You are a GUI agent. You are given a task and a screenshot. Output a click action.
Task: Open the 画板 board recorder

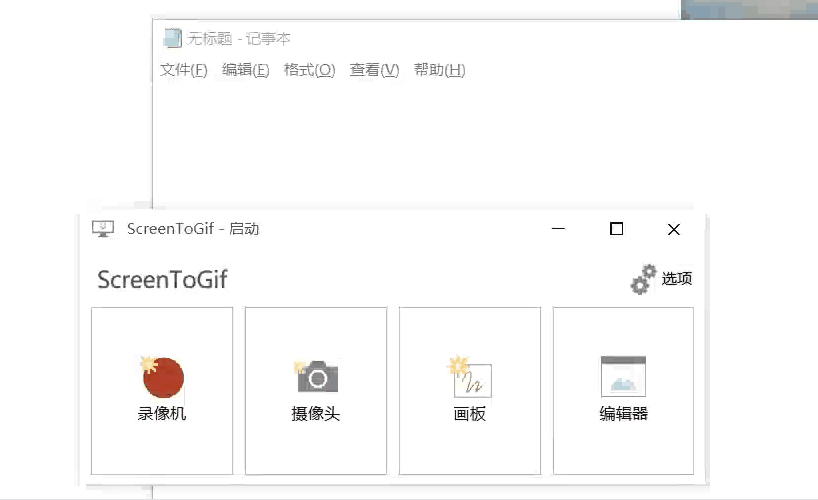[470, 391]
